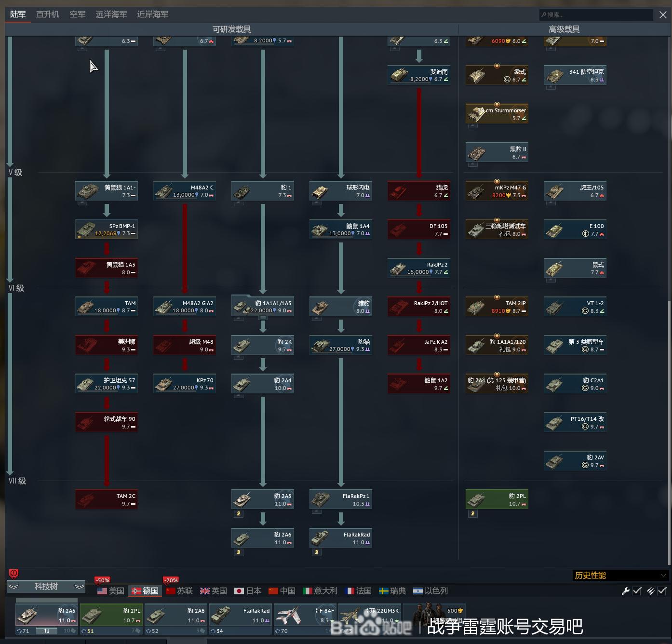Switch to the 陆军 tab

click(x=18, y=14)
